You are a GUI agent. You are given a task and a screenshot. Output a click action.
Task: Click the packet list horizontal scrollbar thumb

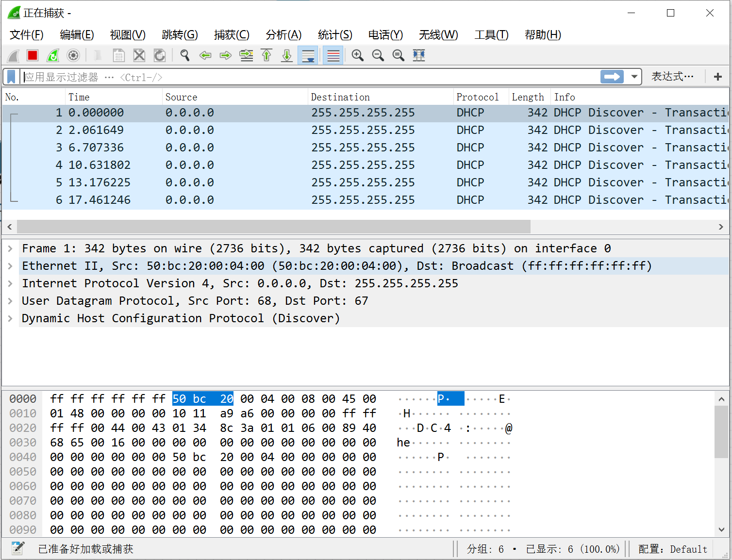[274, 227]
